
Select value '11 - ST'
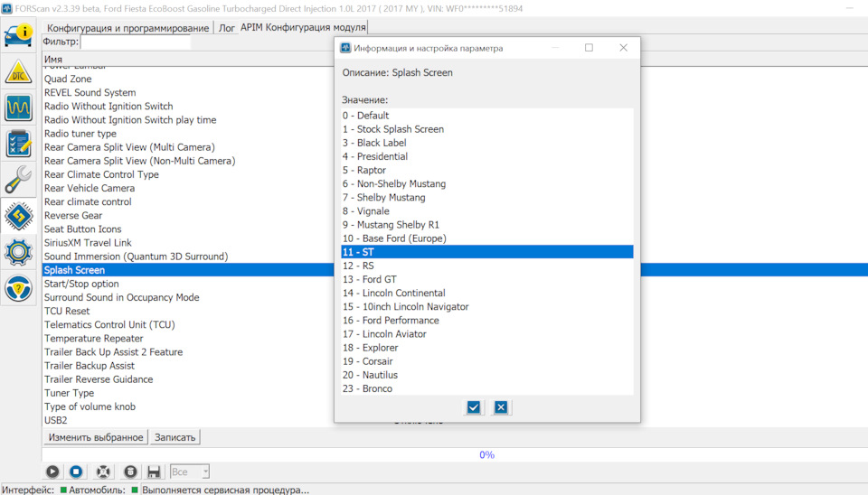tap(487, 252)
